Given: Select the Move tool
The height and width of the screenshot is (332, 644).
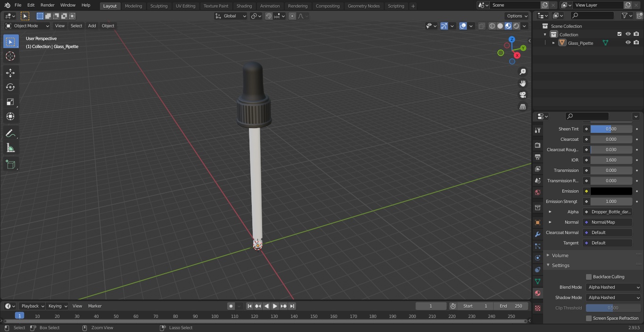Looking at the screenshot, I should (10, 73).
